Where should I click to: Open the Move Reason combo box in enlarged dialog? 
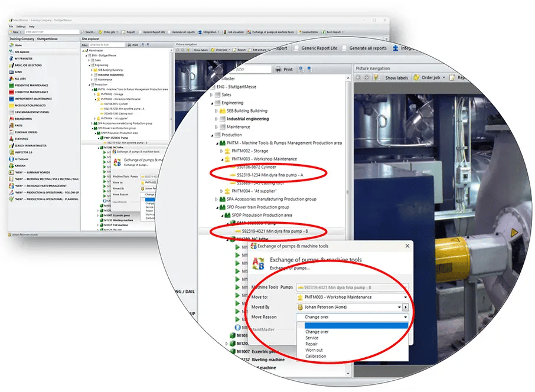[x=352, y=317]
